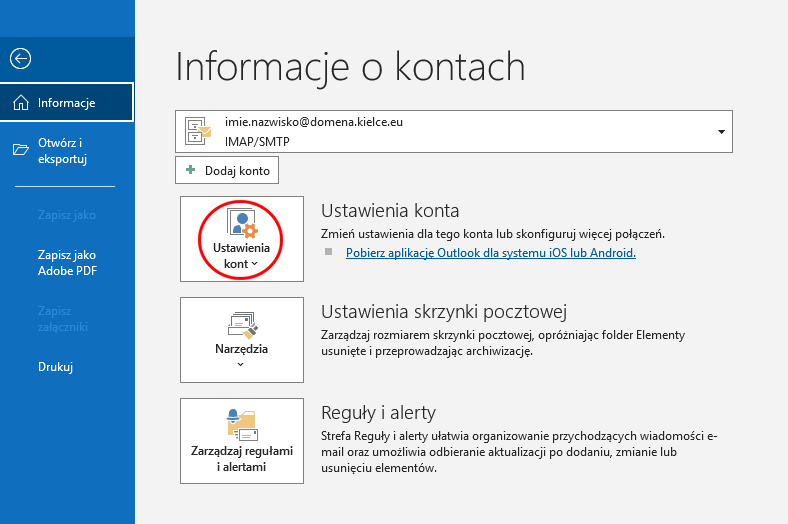Select Zapisz jako Adobe PDF
The width and height of the screenshot is (788, 524).
pyautogui.click(x=67, y=263)
